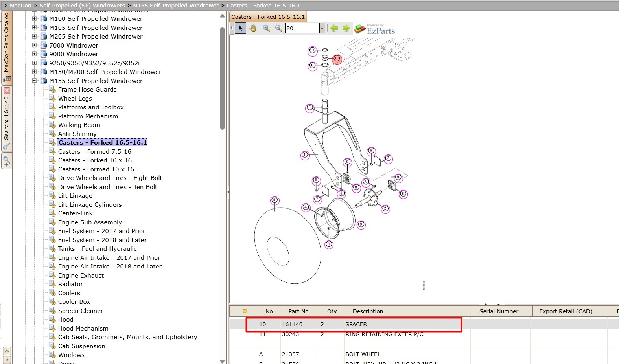Screen dimensions: 619x364
Task: Go to next diagram with green right arrow
Action: click(346, 28)
